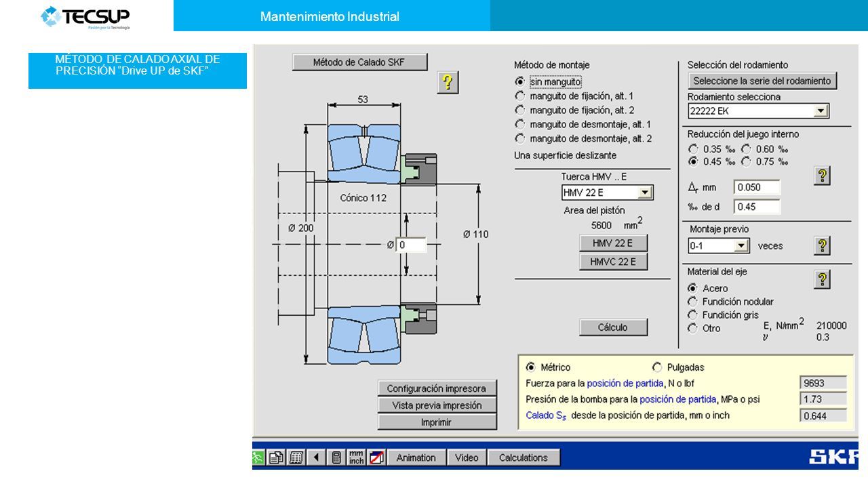The width and height of the screenshot is (868, 488).
Task: Open the Animation tab
Action: tap(416, 457)
